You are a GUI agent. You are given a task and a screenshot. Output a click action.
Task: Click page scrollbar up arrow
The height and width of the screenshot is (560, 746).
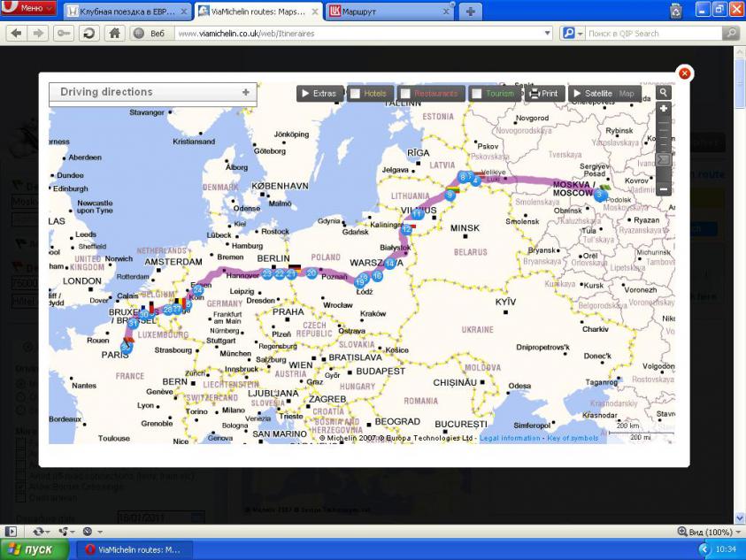740,52
